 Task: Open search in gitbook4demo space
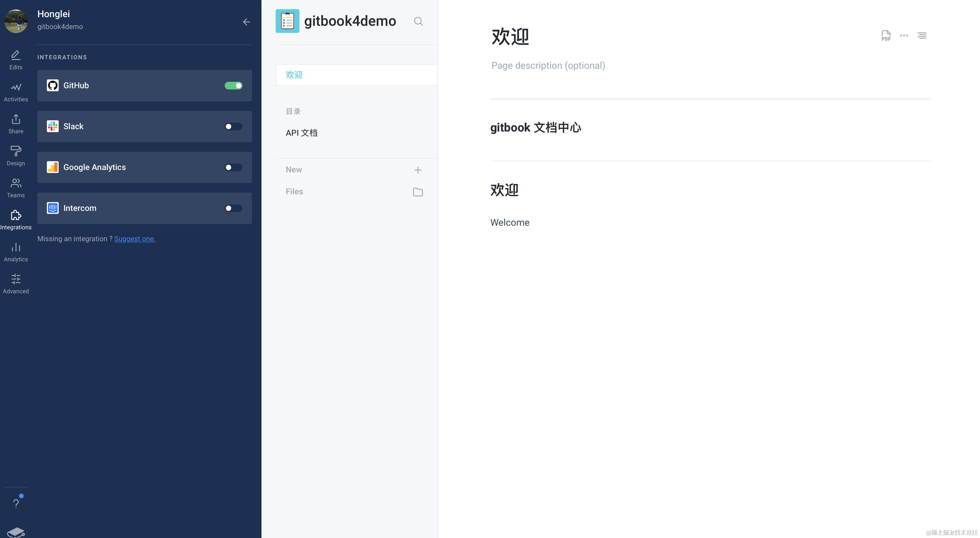(418, 21)
